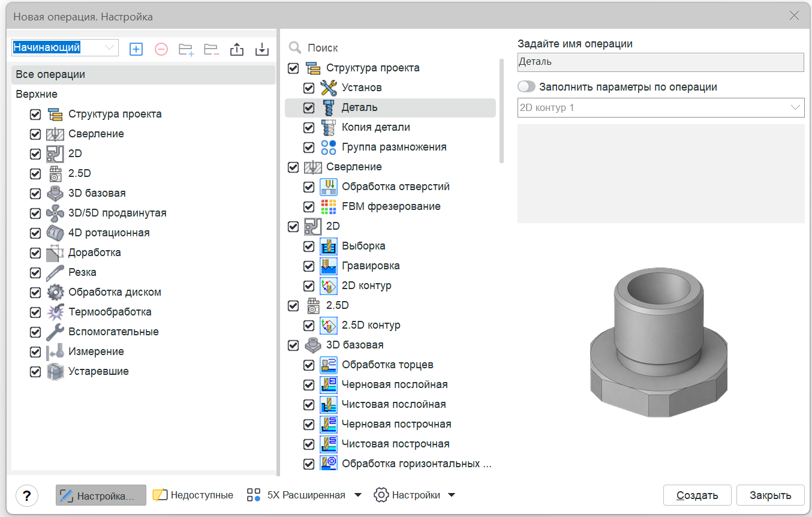
Task: Click the blue plus add-group icon
Action: point(136,49)
